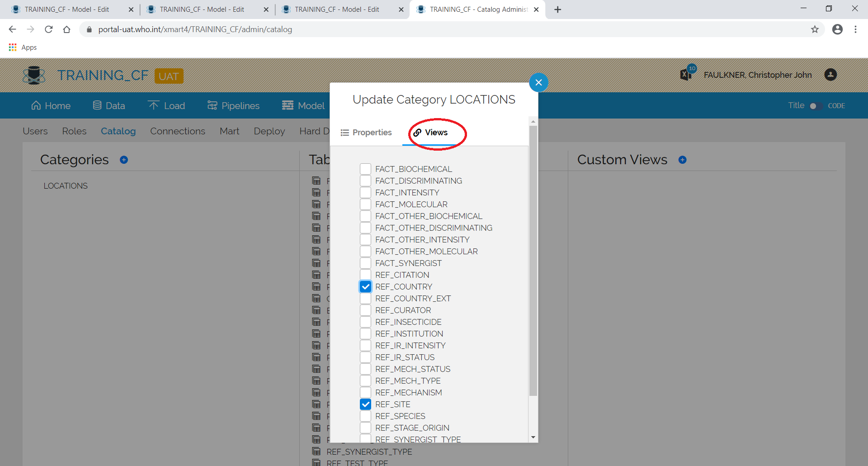Open the Deploy admin tab

(x=269, y=131)
